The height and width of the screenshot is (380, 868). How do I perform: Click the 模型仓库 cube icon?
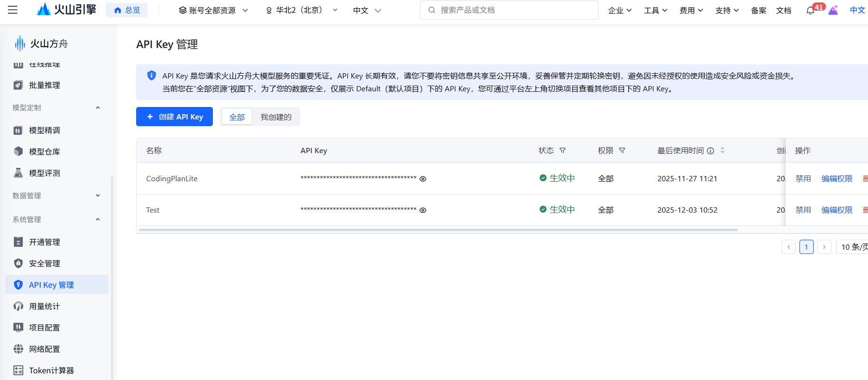(18, 152)
